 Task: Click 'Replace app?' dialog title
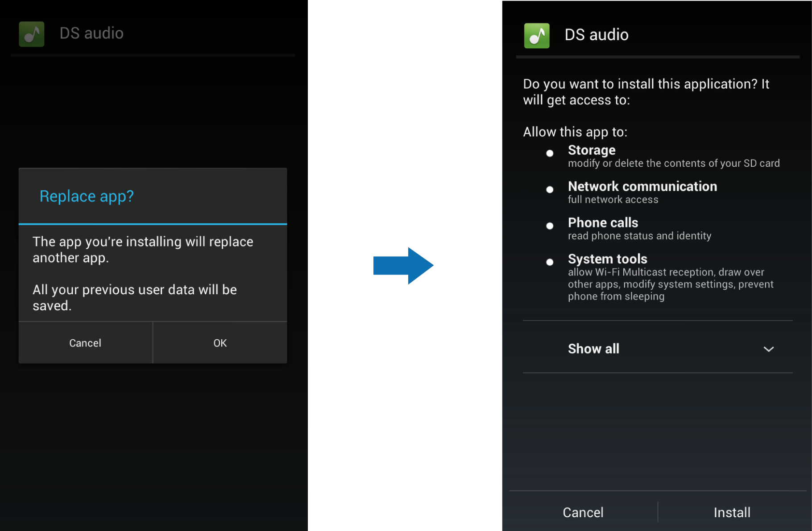coord(87,196)
